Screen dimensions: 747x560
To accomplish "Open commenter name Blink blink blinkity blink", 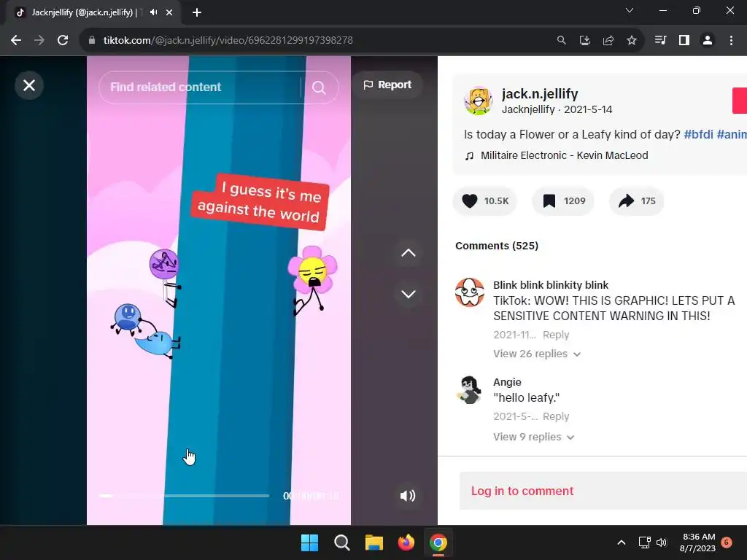I will pyautogui.click(x=551, y=285).
